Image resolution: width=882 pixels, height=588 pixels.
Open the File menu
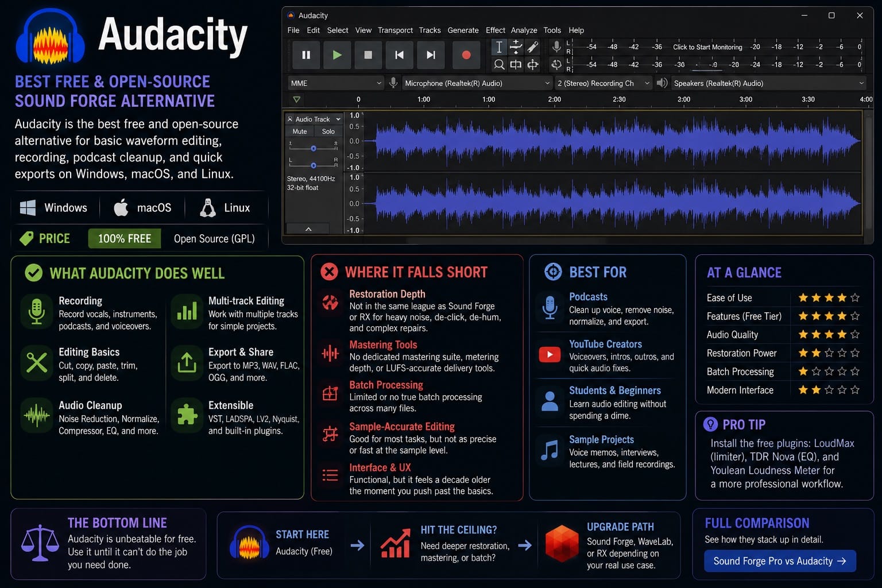[x=293, y=30]
